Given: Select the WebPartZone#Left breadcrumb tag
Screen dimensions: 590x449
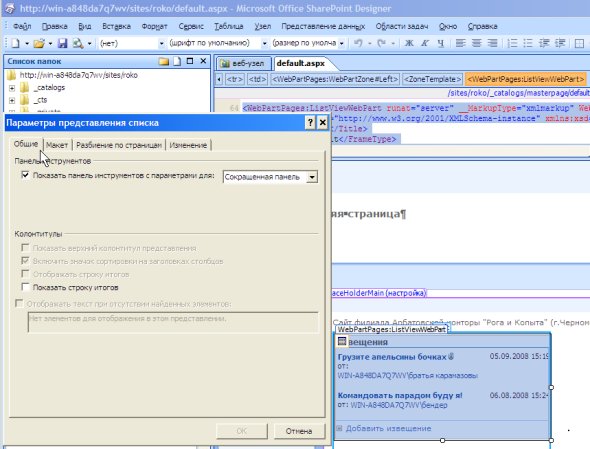Looking at the screenshot, I should click(335, 79).
